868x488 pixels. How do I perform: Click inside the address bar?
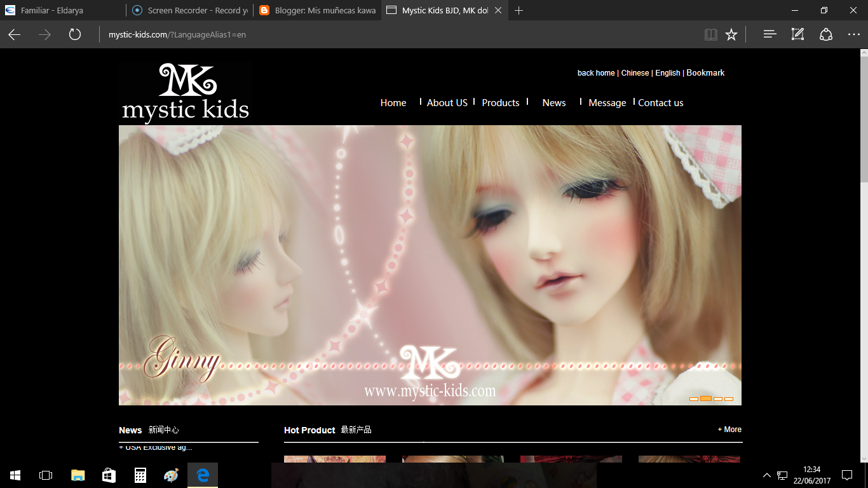254,34
